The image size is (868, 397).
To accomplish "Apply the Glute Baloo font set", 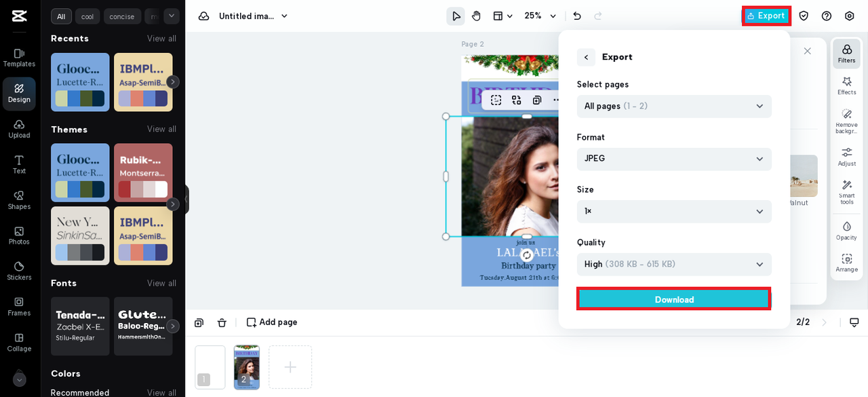I will coord(143,326).
